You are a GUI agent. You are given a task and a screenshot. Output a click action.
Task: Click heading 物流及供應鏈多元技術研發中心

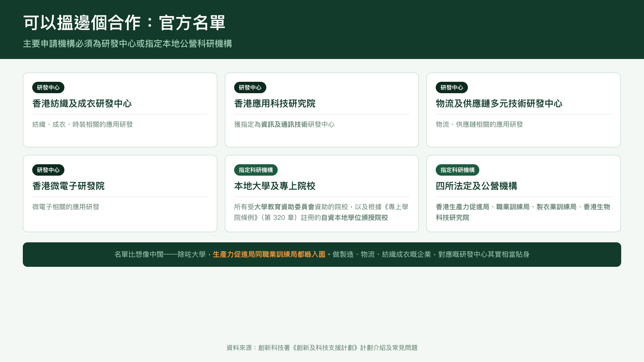click(499, 104)
